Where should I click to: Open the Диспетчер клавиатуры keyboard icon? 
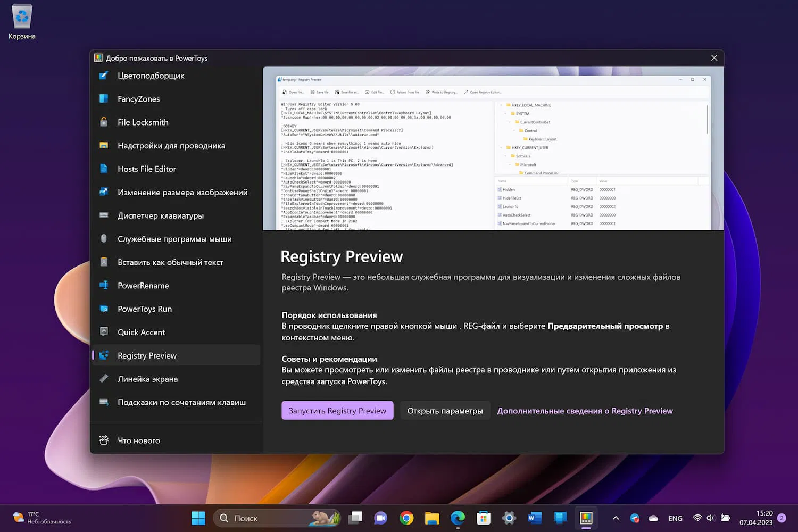click(104, 215)
